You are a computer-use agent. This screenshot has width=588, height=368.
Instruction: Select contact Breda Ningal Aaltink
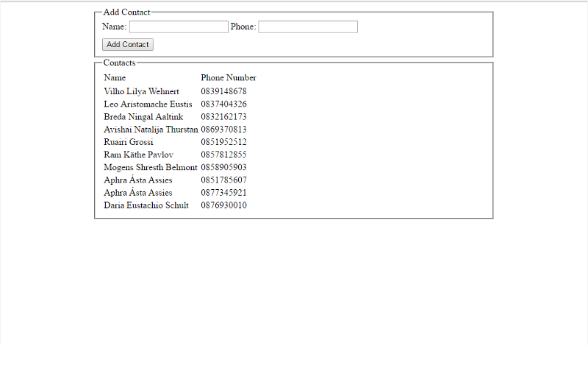[x=143, y=117]
